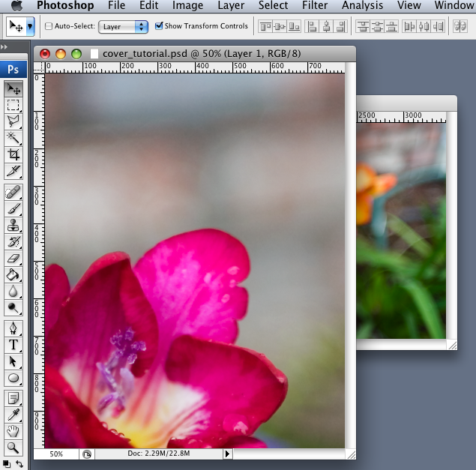Screen dimensions: 476x470
Task: Click the Doc: 2.29M/22.8M status text
Action: click(x=159, y=454)
